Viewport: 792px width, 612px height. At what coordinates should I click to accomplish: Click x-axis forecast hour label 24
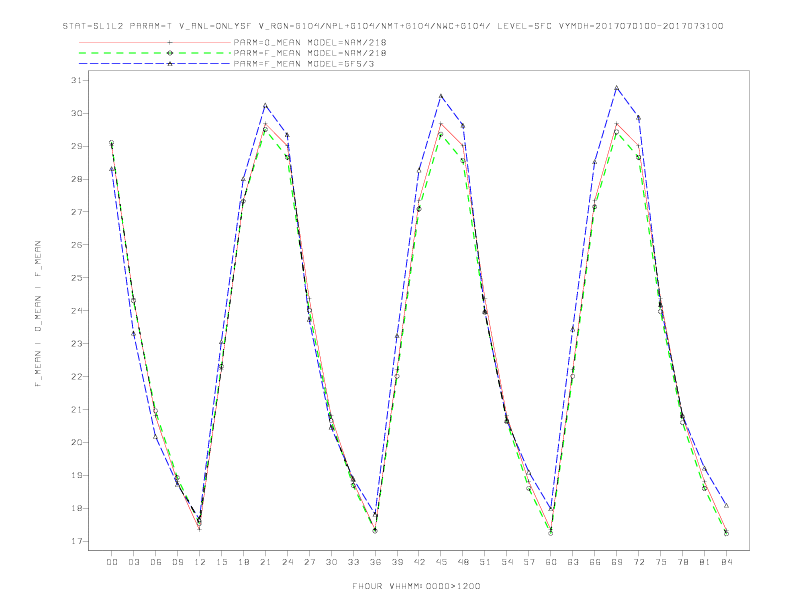[x=287, y=562]
